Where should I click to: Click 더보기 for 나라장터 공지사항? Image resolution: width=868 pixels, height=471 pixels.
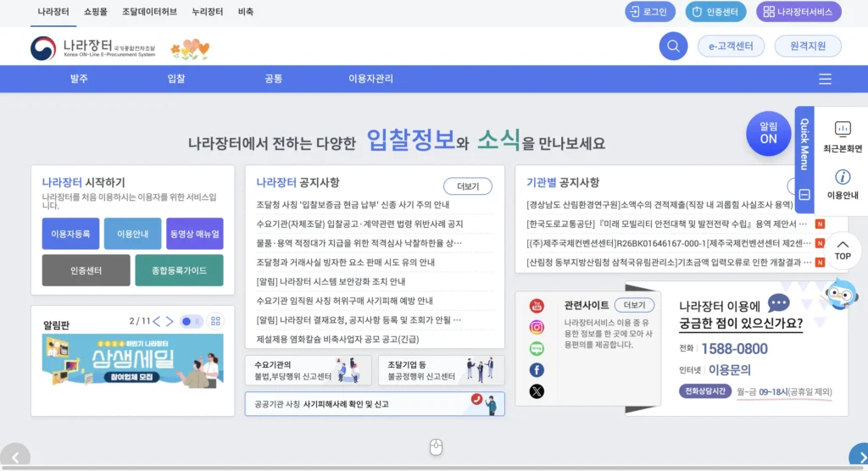point(468,186)
